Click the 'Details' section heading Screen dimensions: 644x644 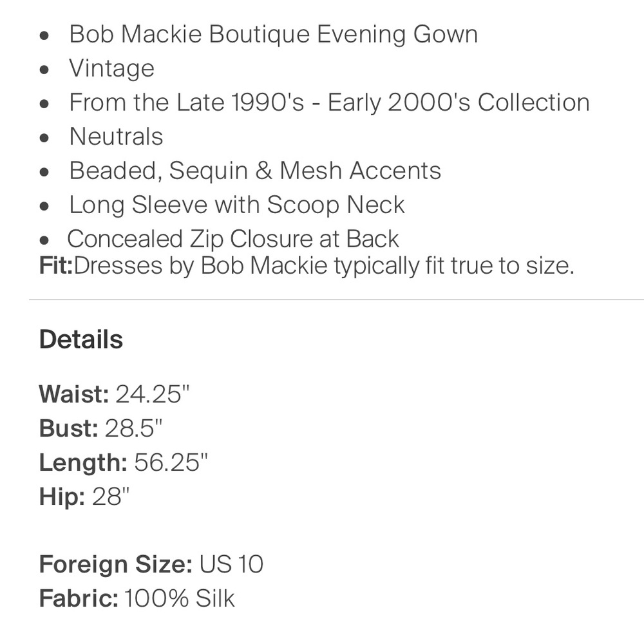pyautogui.click(x=80, y=339)
